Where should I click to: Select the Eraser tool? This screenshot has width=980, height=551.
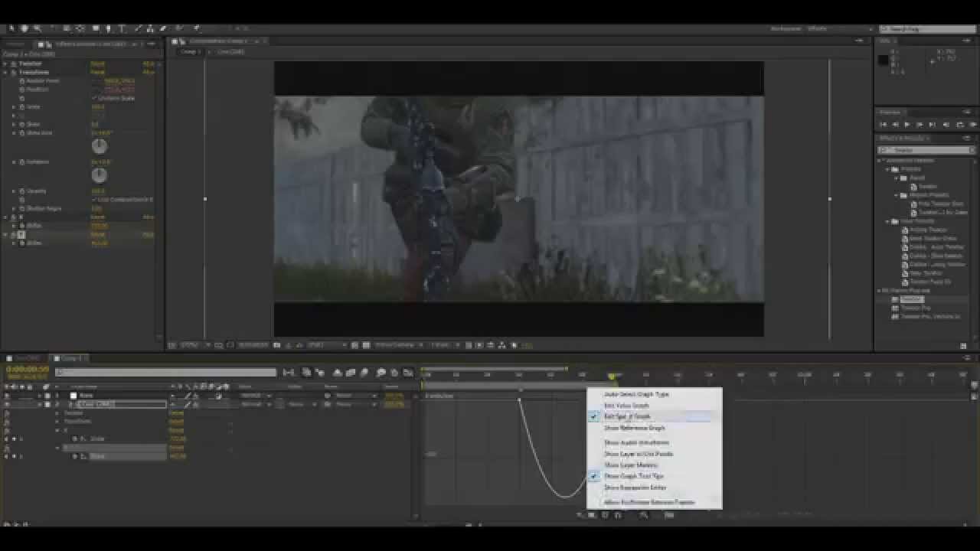pyautogui.click(x=162, y=28)
